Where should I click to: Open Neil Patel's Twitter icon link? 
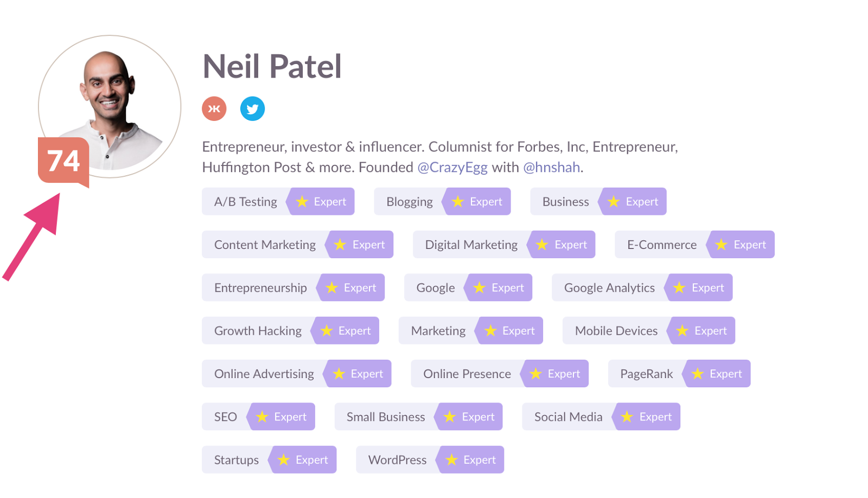252,108
